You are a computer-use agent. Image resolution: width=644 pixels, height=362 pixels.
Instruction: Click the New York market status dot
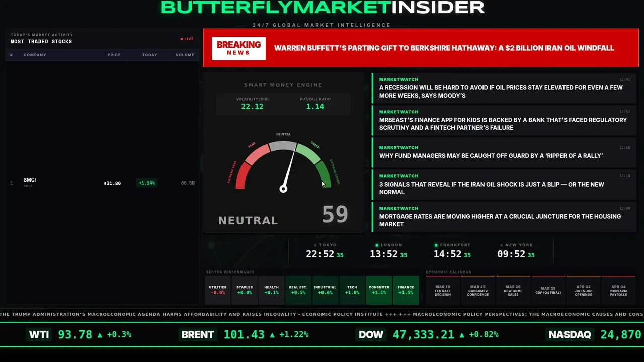(502, 245)
